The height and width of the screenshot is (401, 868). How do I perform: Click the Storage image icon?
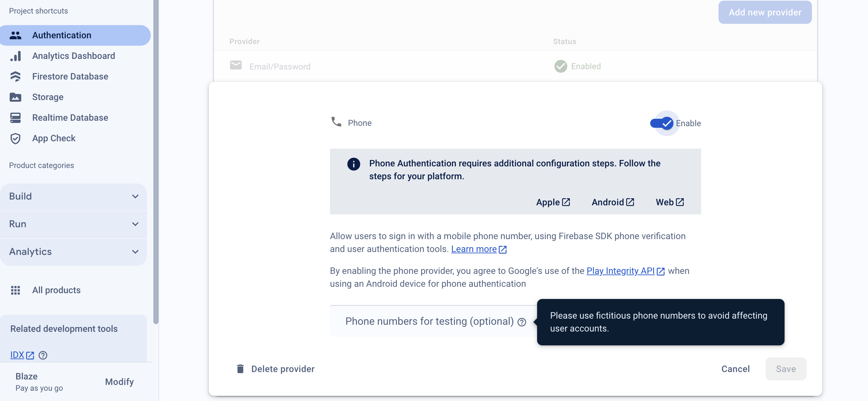[x=15, y=97]
